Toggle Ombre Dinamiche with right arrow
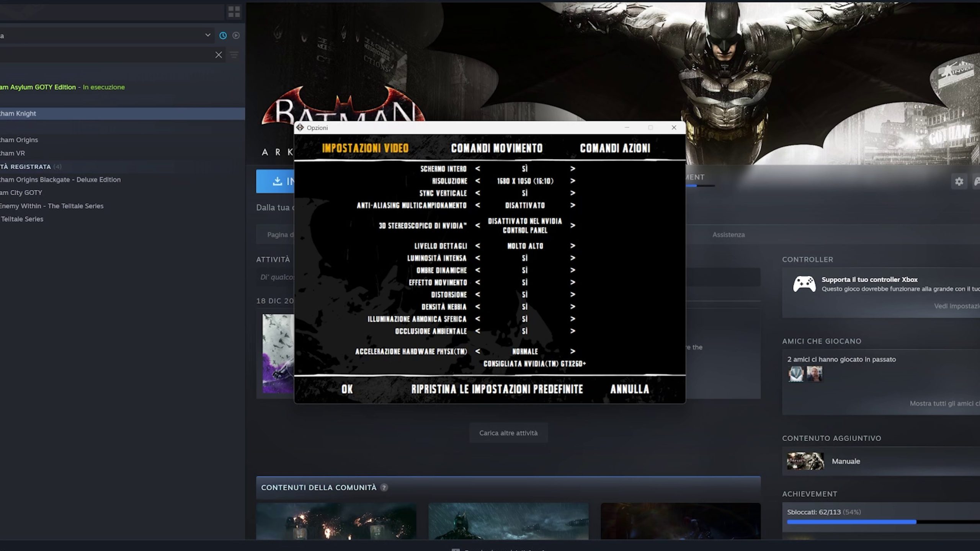 572,270
